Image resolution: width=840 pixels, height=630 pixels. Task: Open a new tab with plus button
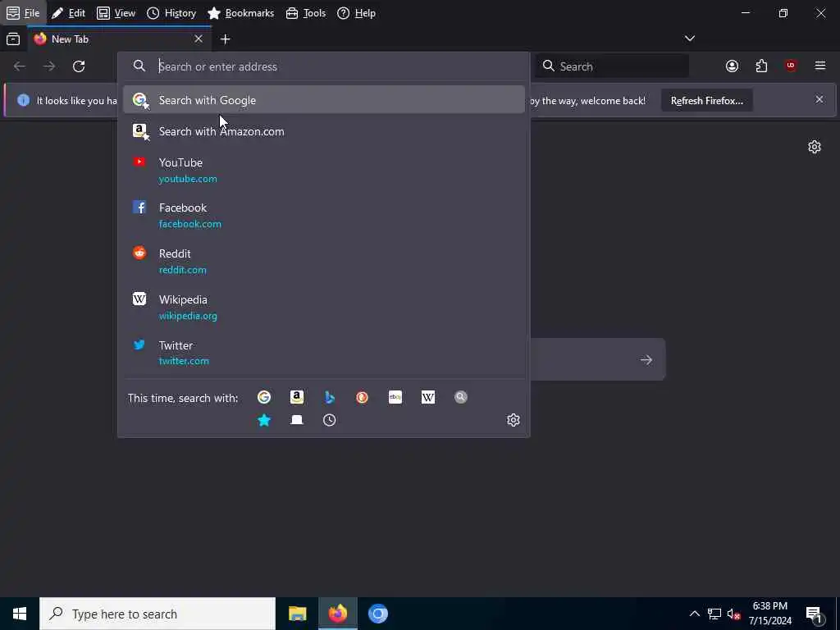coord(225,39)
